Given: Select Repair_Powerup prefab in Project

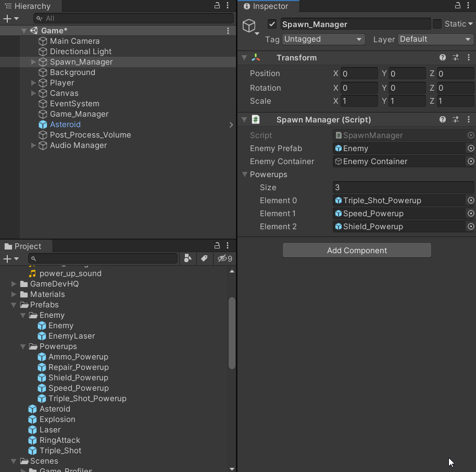Looking at the screenshot, I should [x=79, y=367].
